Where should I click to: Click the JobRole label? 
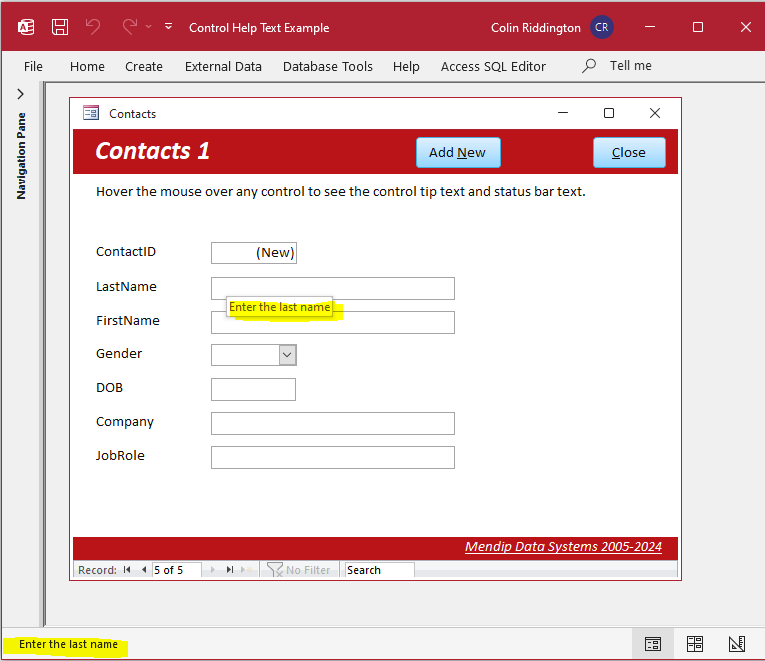click(120, 456)
